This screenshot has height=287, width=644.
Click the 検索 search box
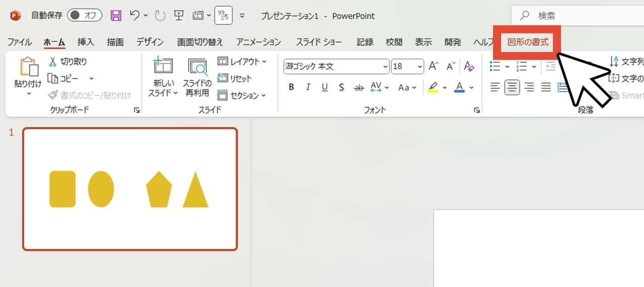pyautogui.click(x=578, y=16)
